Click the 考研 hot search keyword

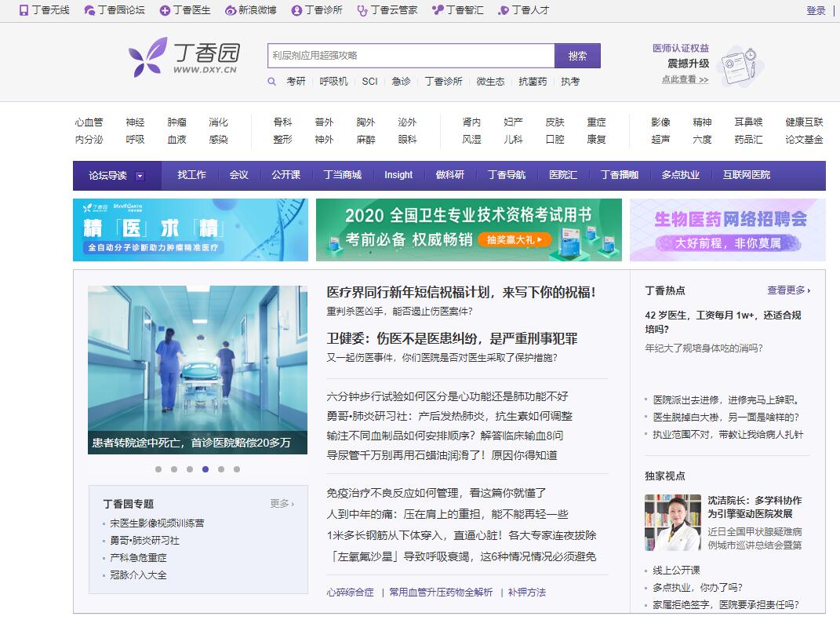pos(296,82)
